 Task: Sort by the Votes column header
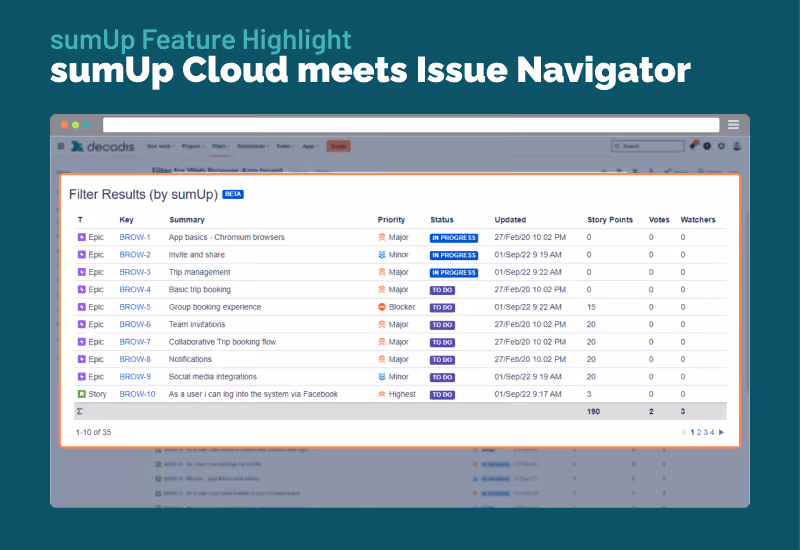[659, 220]
